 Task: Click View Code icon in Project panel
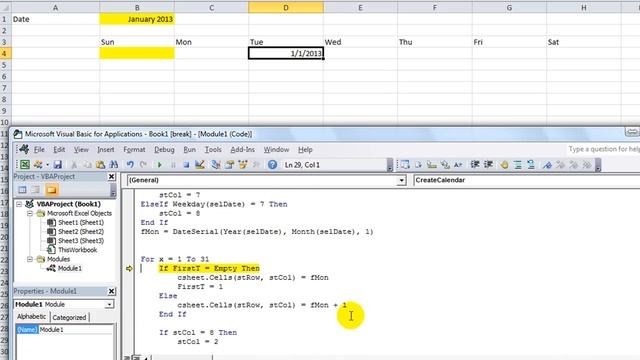coord(22,190)
